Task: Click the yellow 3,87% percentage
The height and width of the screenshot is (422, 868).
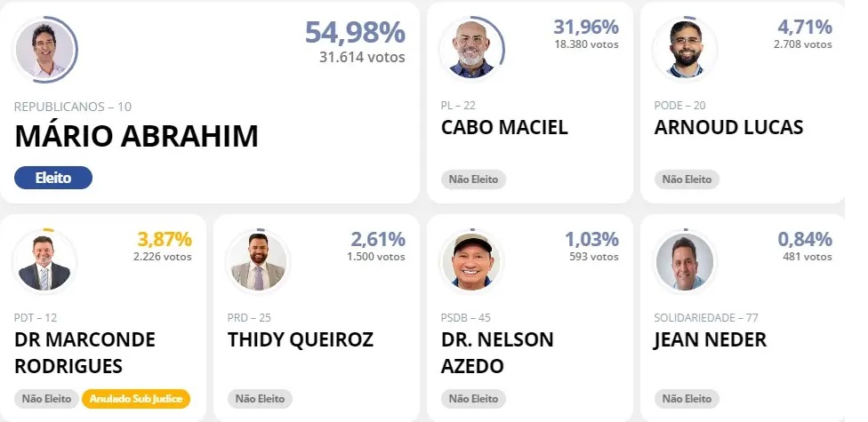Action: tap(165, 239)
